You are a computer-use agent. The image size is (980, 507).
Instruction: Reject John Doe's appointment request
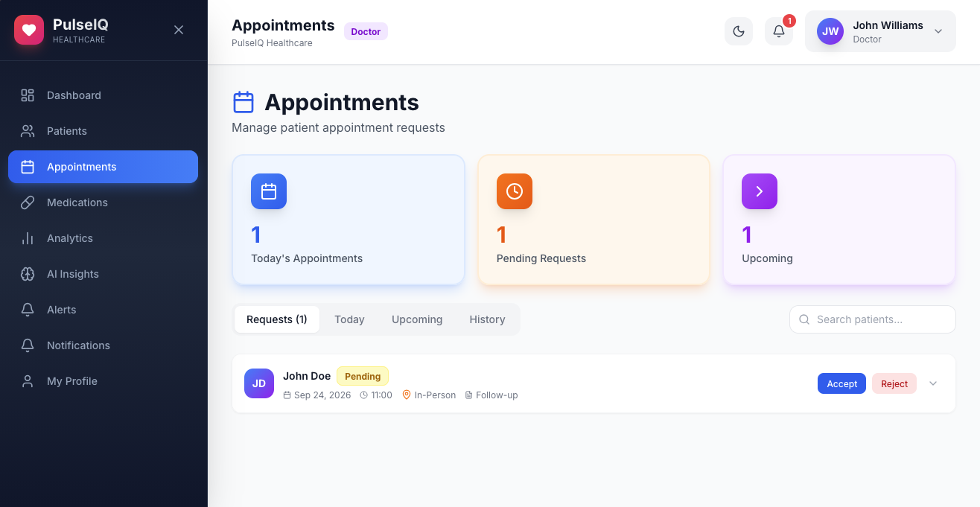click(x=894, y=383)
